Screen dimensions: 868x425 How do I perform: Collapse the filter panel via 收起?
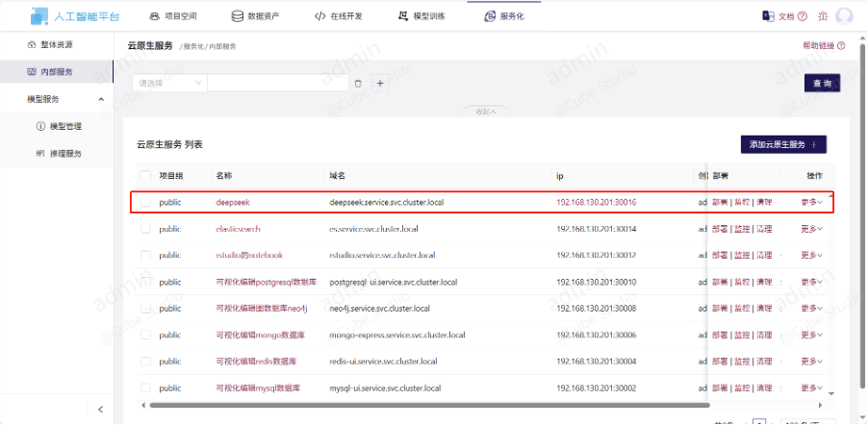coord(487,112)
